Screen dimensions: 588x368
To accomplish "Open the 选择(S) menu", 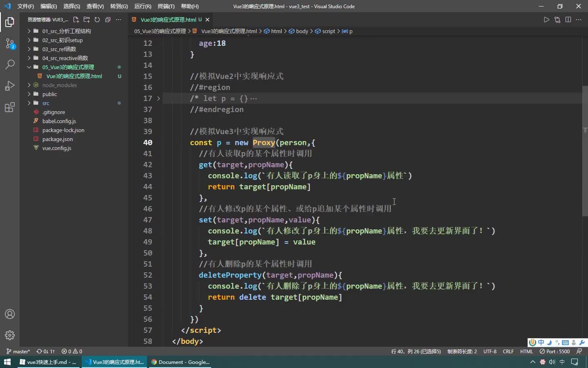I will 72,6.
